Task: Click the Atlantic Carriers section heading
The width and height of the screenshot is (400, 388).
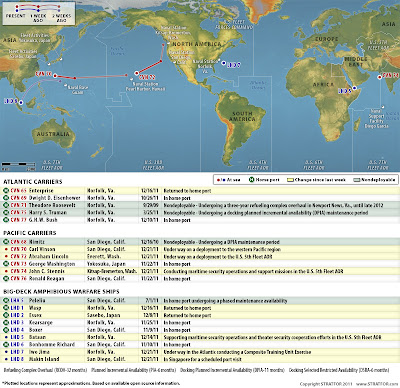Action: pos(33,182)
